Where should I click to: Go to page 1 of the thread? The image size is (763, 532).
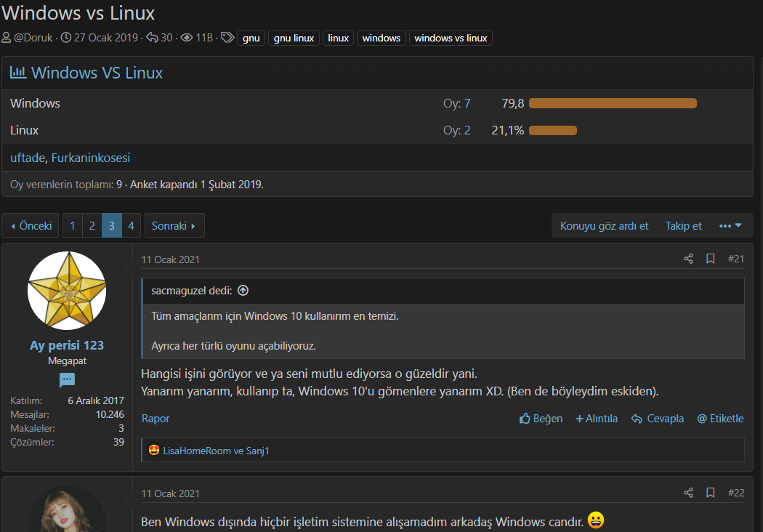pos(73,226)
